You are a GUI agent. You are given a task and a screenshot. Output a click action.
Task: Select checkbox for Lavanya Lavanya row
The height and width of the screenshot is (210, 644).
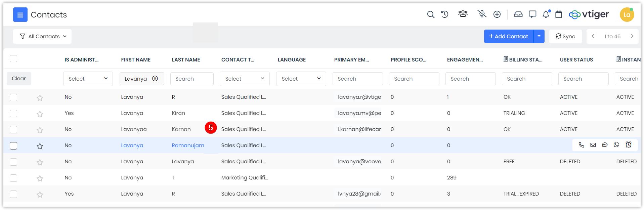pos(13,162)
